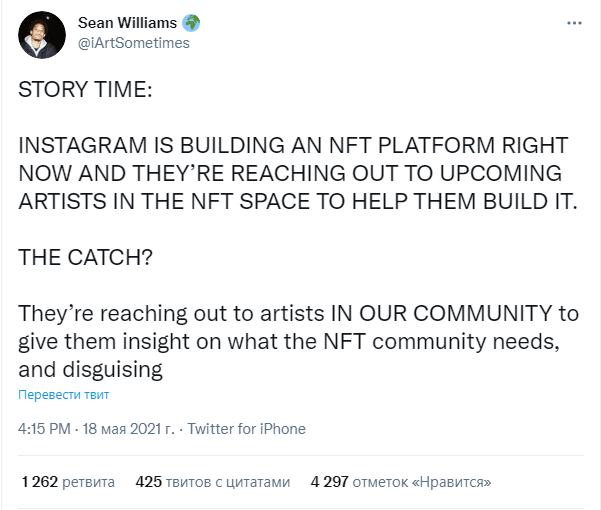Click the 'They're reaching out' paragraph
601x510 pixels.
298,341
